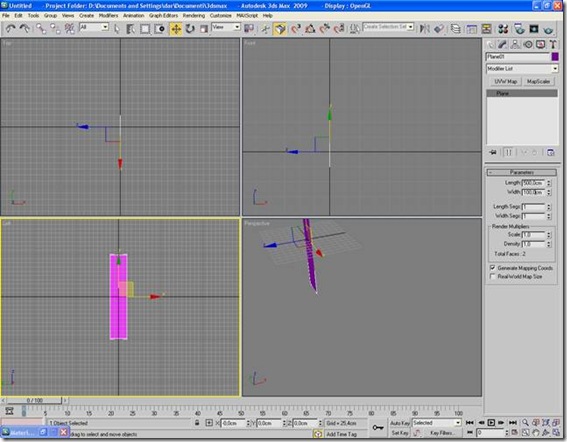Activate the Select Object arrow tool

(x=117, y=29)
